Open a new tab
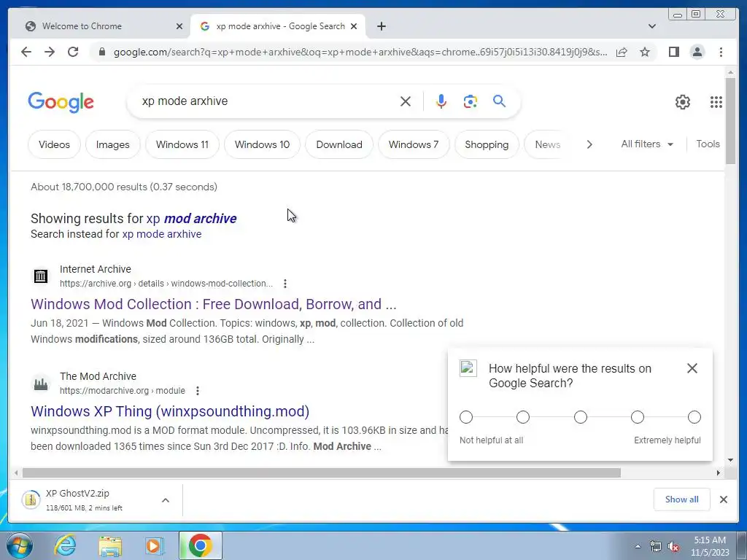Screen dimensions: 747x560 (x=381, y=26)
